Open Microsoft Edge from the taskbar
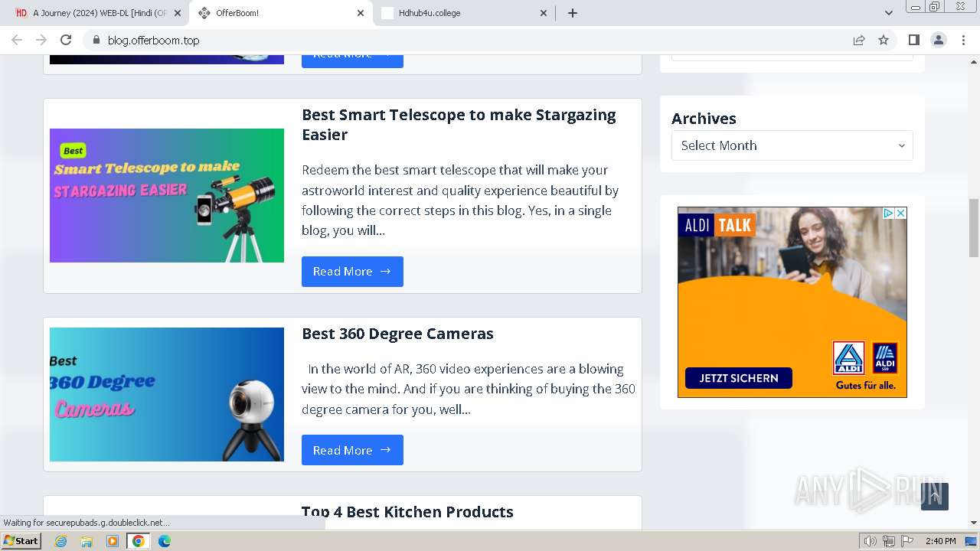Viewport: 980px width, 551px height. tap(165, 541)
